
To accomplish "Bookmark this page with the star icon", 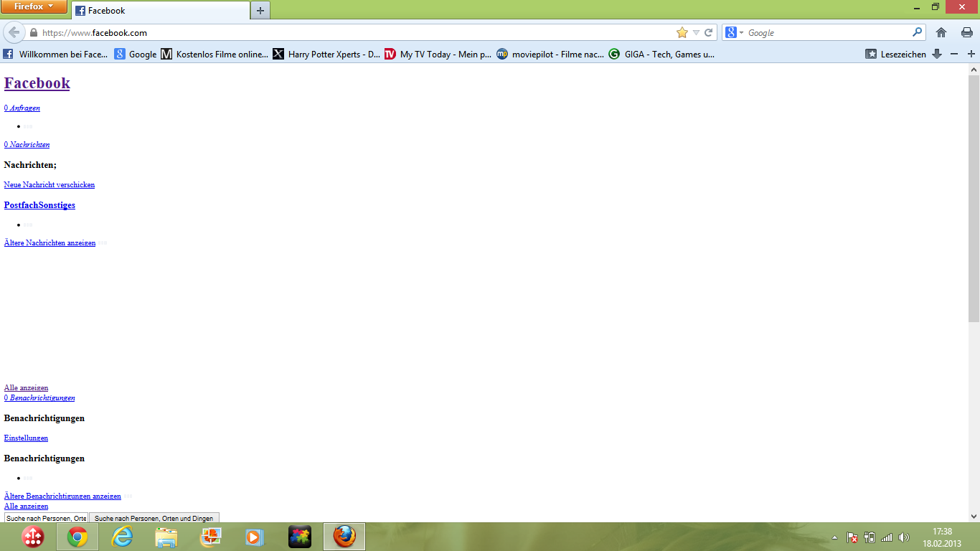I will tap(682, 32).
